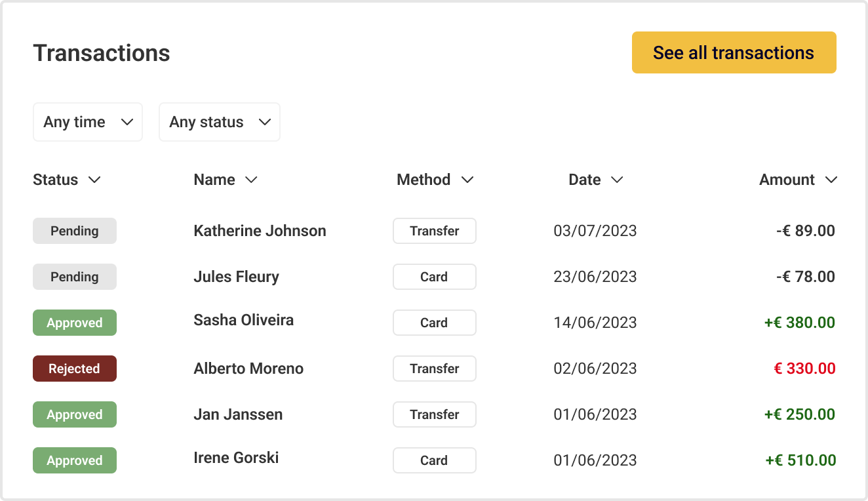Click the Transfer tag for Katherine Johnson
The height and width of the screenshot is (501, 868).
click(435, 231)
